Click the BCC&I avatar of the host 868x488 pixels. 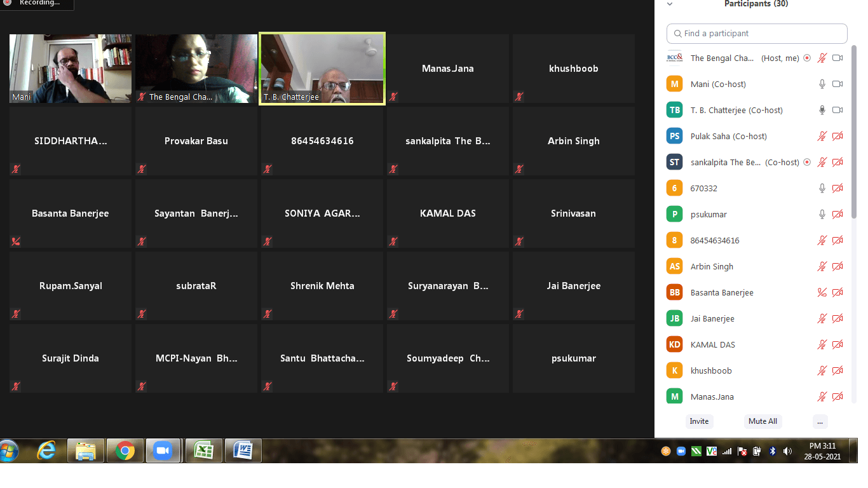click(674, 58)
